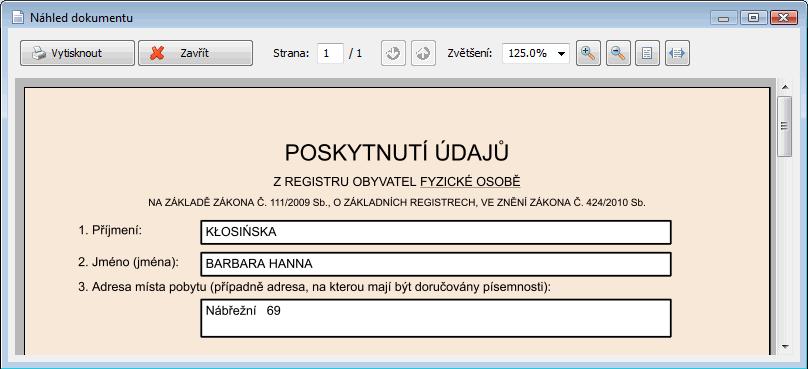The width and height of the screenshot is (808, 369).
Task: Click the Nábřežní 69 address field
Action: tap(436, 318)
